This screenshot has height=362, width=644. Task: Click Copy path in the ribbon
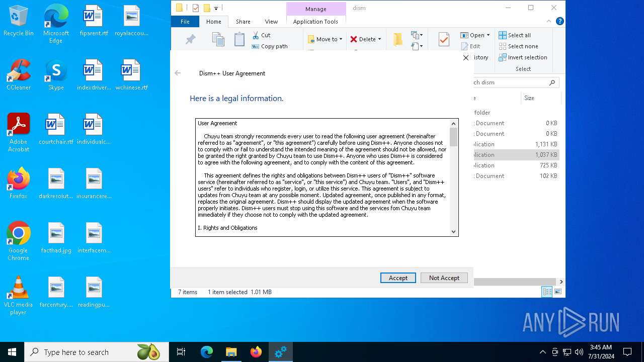point(270,46)
